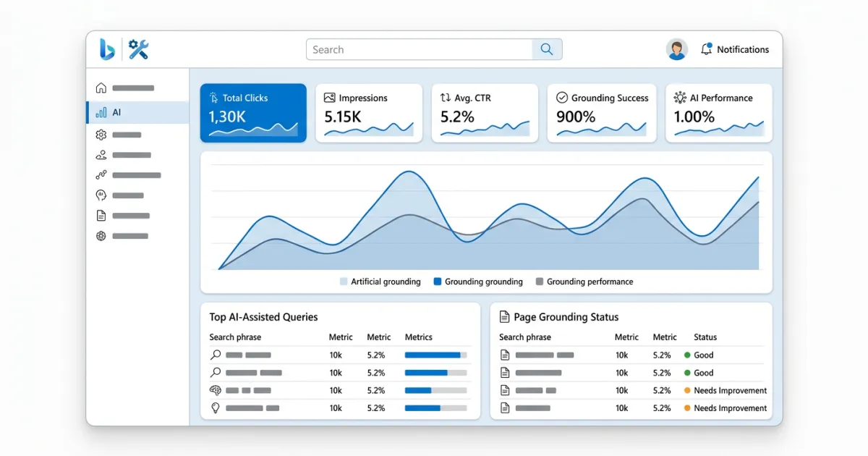This screenshot has width=868, height=456.
Task: Click page icon in second Good row
Action: 506,373
